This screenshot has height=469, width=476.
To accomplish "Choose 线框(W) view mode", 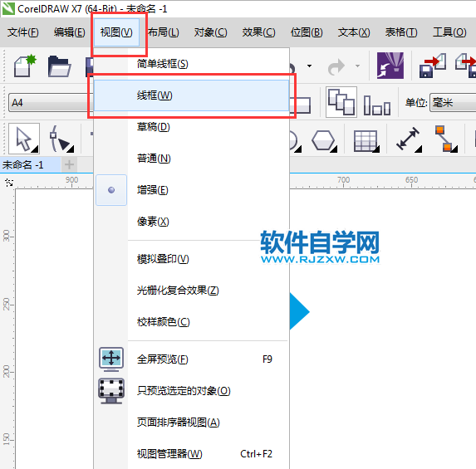I will (x=191, y=95).
